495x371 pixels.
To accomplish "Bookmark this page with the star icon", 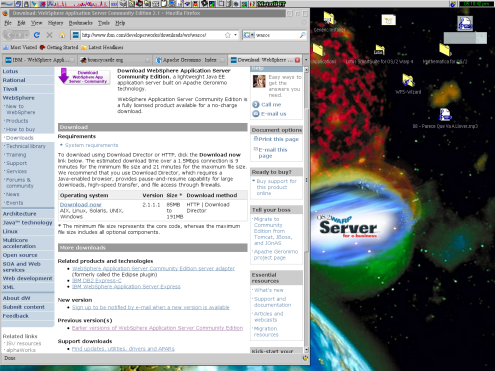I will tap(228, 35).
